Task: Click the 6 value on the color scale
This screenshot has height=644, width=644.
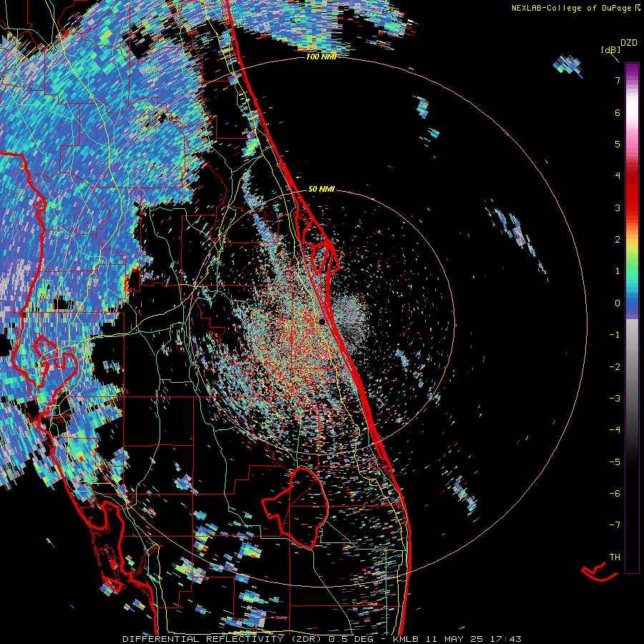Action: point(618,112)
